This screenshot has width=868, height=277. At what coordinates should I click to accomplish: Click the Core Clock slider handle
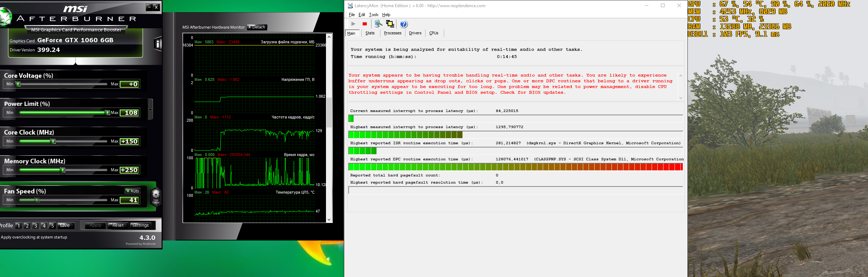pos(53,141)
